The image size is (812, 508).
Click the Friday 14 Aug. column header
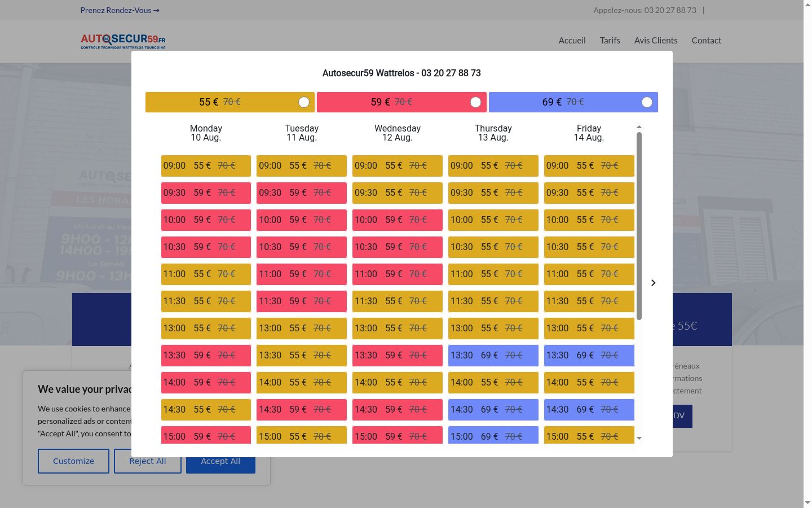coord(589,133)
